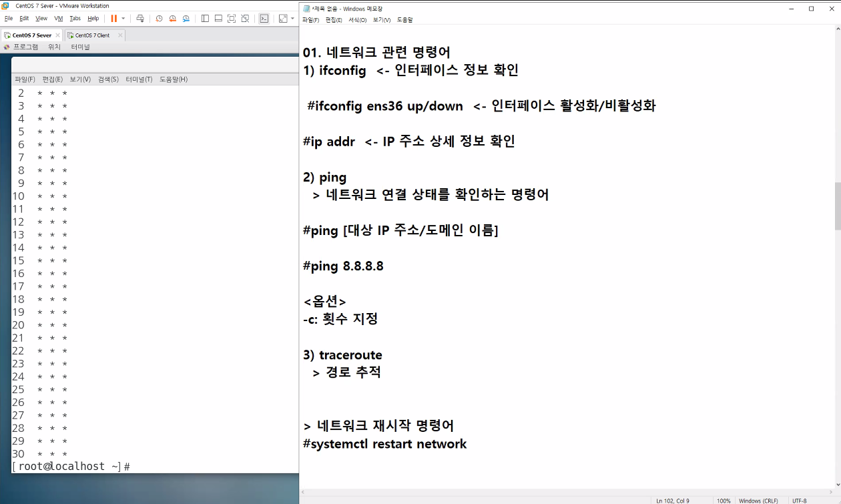Close the CentOS 7 Client tab
Image resolution: width=841 pixels, height=504 pixels.
point(120,35)
